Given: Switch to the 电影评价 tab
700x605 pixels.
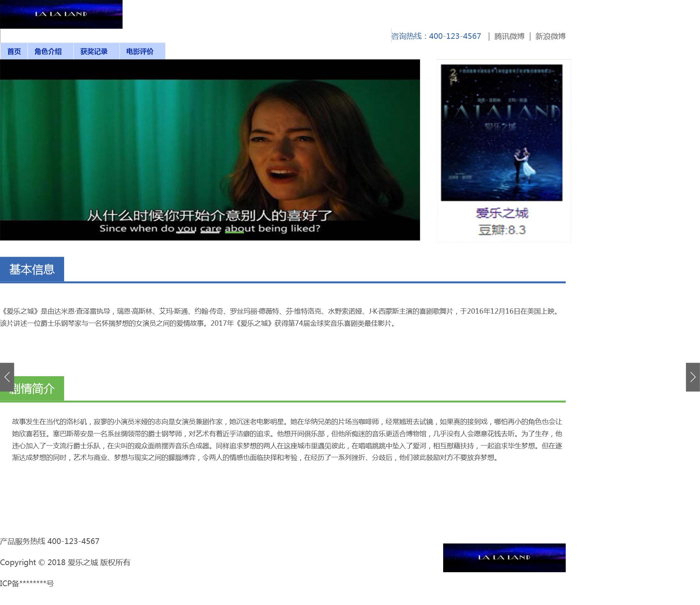Looking at the screenshot, I should pyautogui.click(x=140, y=51).
